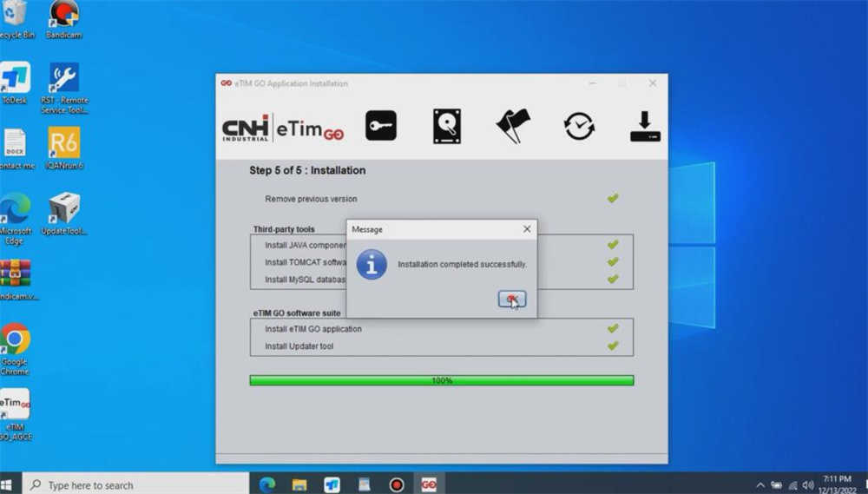Open Edge from the taskbar

[x=266, y=485]
